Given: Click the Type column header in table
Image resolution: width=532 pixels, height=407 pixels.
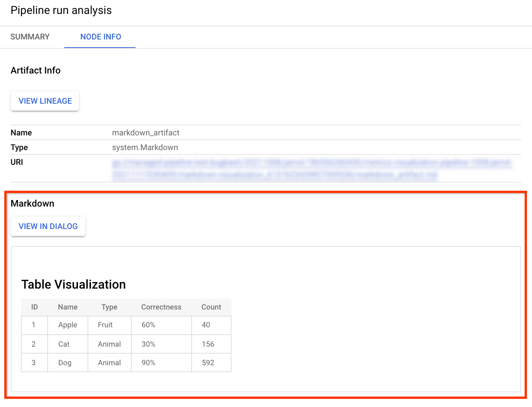Looking at the screenshot, I should (x=109, y=307).
